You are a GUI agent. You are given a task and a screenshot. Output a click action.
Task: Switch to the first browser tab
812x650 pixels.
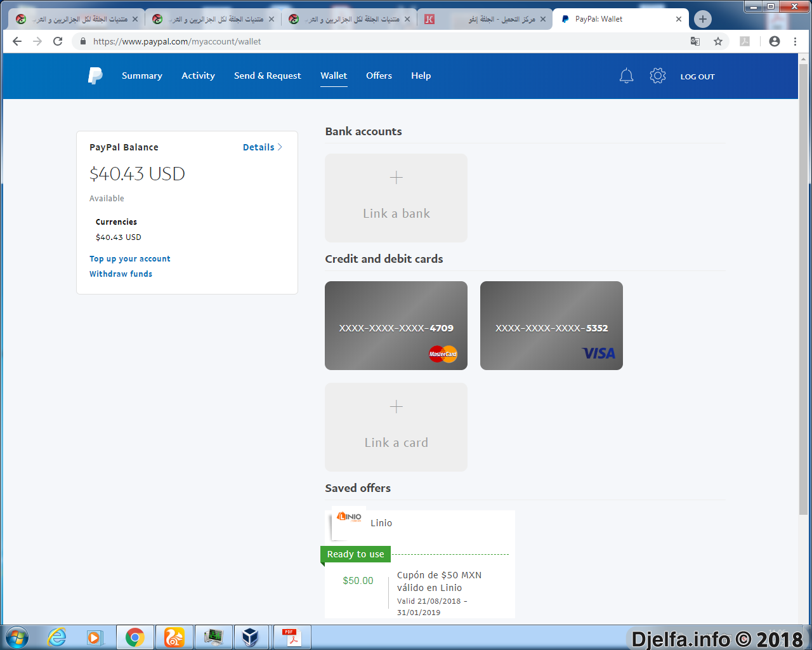click(x=77, y=19)
